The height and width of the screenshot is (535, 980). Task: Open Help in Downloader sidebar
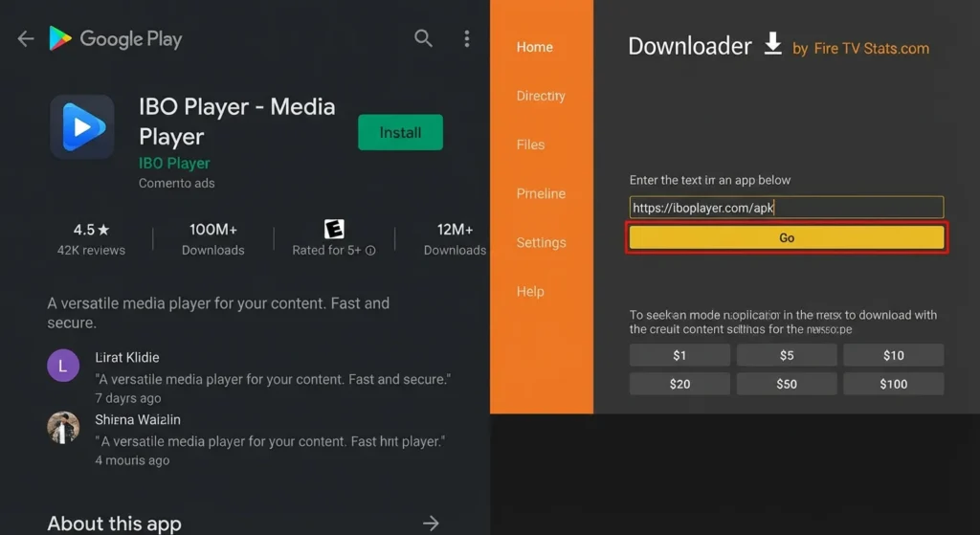(530, 291)
